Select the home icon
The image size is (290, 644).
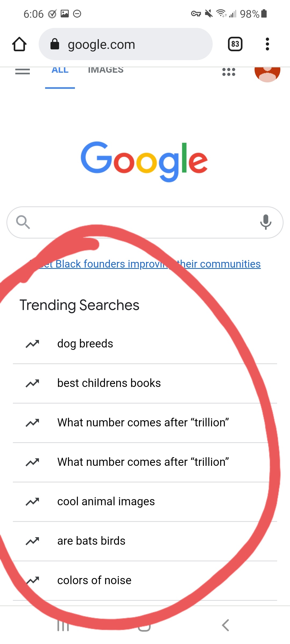click(19, 44)
